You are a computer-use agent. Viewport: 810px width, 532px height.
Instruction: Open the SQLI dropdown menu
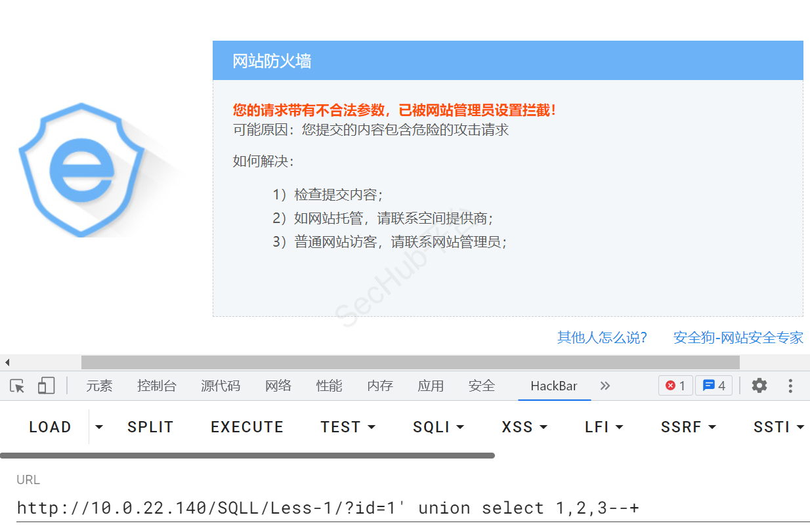click(x=438, y=427)
